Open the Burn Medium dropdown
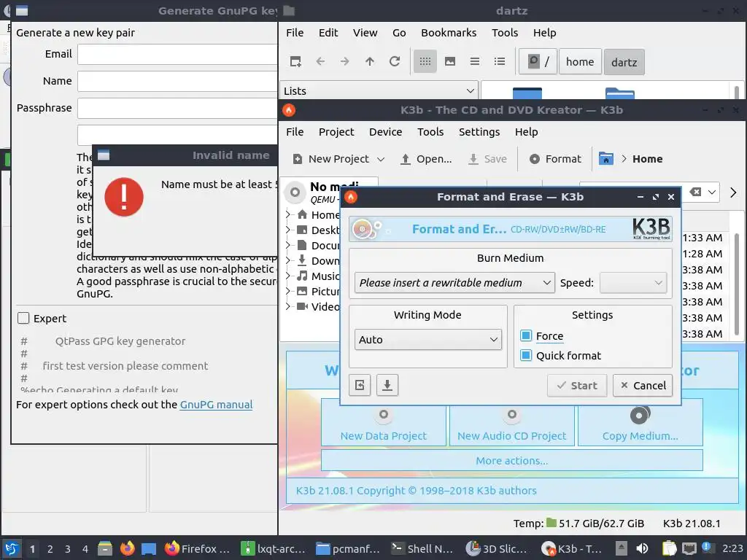The height and width of the screenshot is (560, 747). (x=454, y=283)
